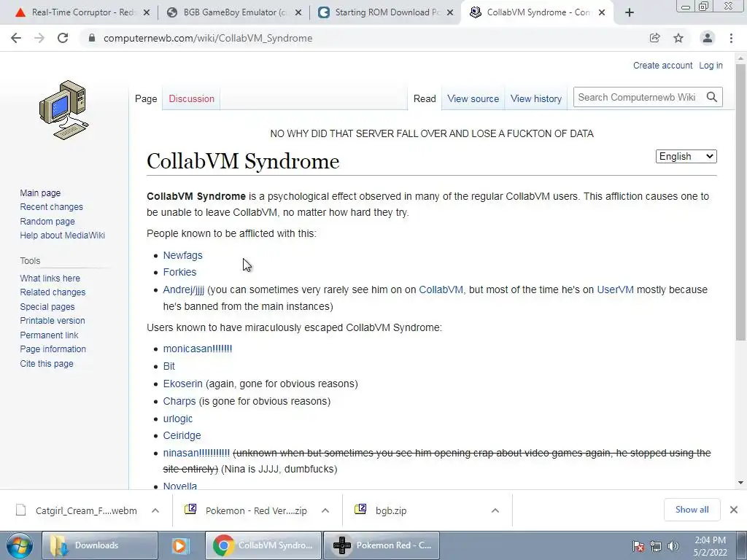The image size is (747, 560).
Task: Click Show all downloads button
Action: click(x=692, y=510)
